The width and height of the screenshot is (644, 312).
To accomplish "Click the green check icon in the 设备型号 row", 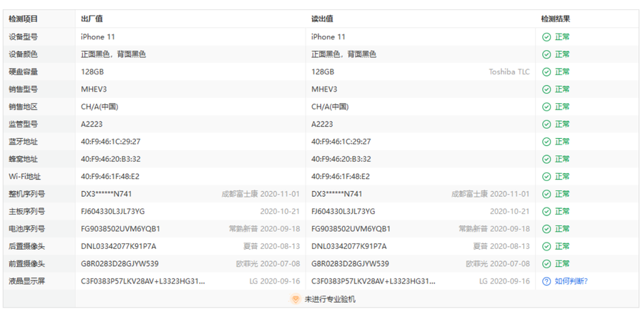I will pyautogui.click(x=546, y=37).
